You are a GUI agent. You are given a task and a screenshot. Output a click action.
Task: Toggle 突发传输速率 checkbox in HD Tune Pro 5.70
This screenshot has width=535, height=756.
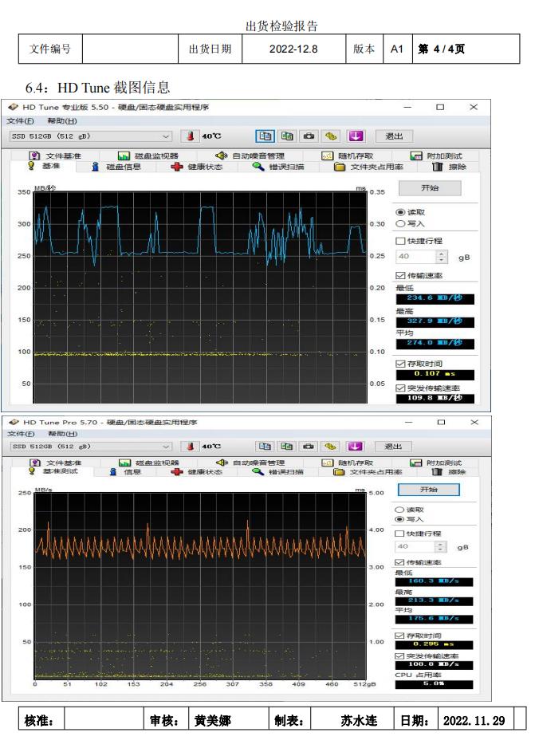399,656
